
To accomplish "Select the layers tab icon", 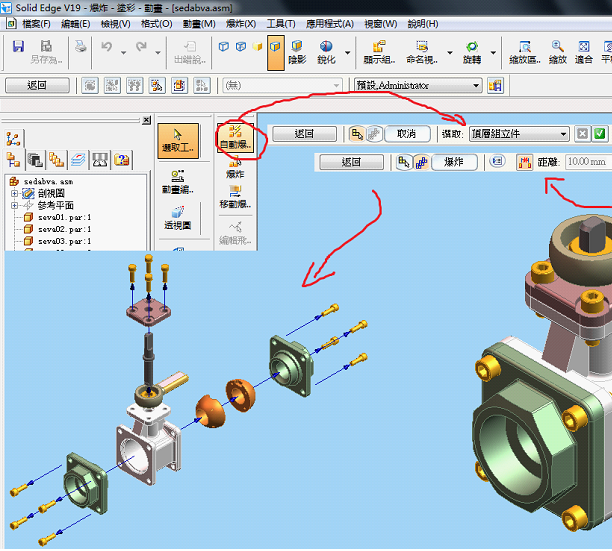I will click(78, 160).
